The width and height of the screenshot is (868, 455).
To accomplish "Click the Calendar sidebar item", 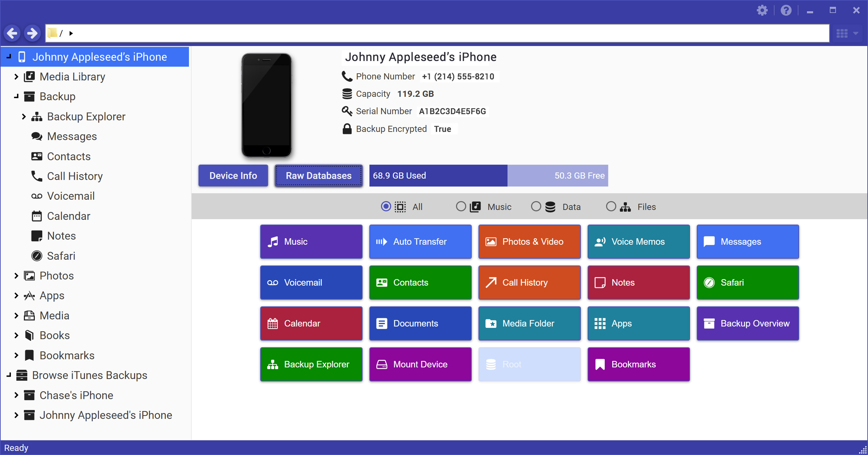I will tap(68, 216).
